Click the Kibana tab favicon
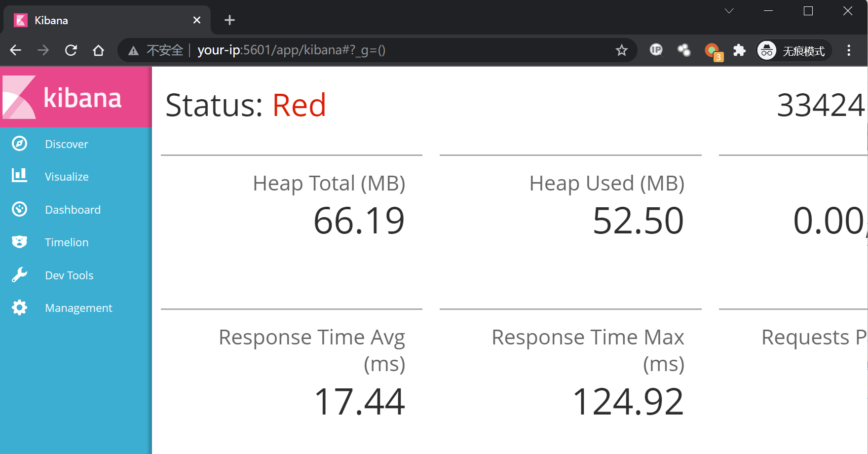This screenshot has width=868, height=454. [x=21, y=20]
